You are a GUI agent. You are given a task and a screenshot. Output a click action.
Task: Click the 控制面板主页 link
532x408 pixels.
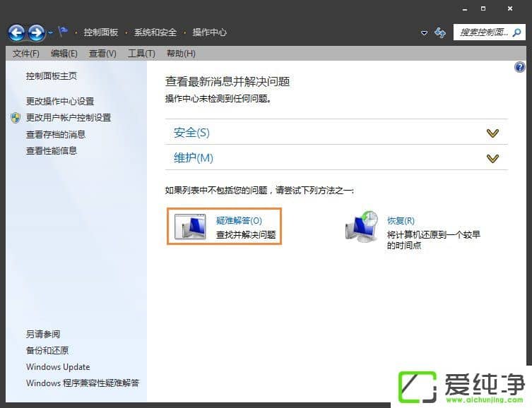tap(52, 76)
